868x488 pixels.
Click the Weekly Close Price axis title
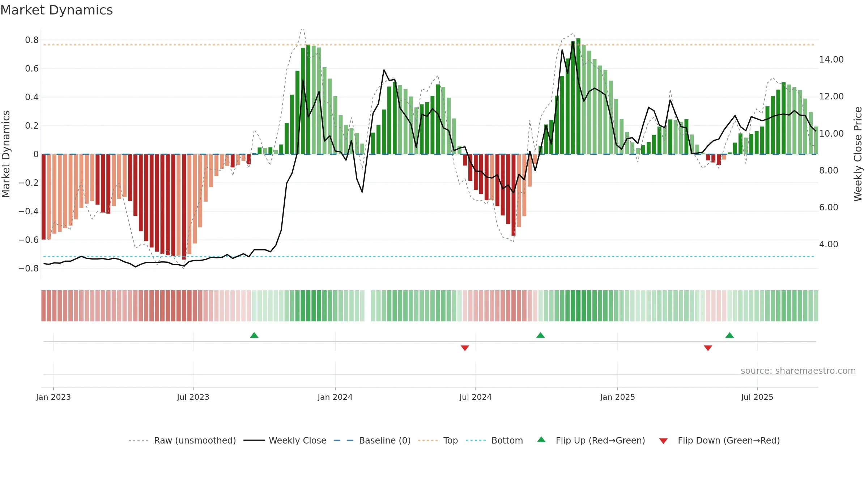point(858,154)
